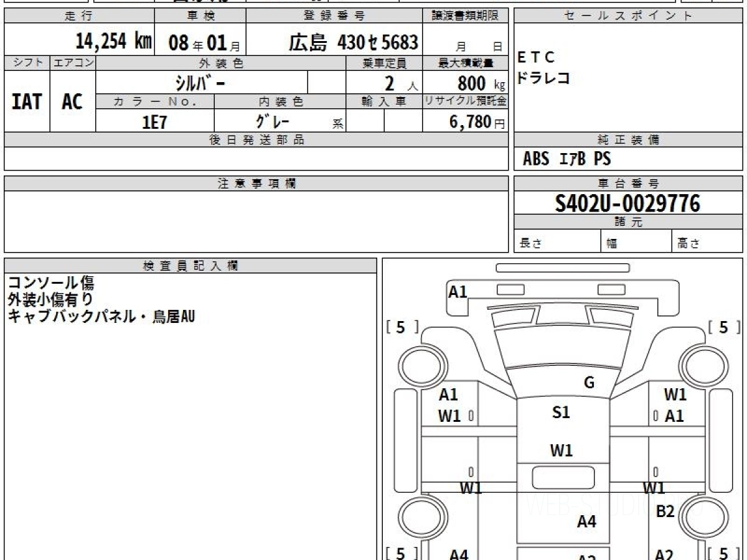Click the 外装色 header cell
The height and width of the screenshot is (560, 747).
point(221,63)
